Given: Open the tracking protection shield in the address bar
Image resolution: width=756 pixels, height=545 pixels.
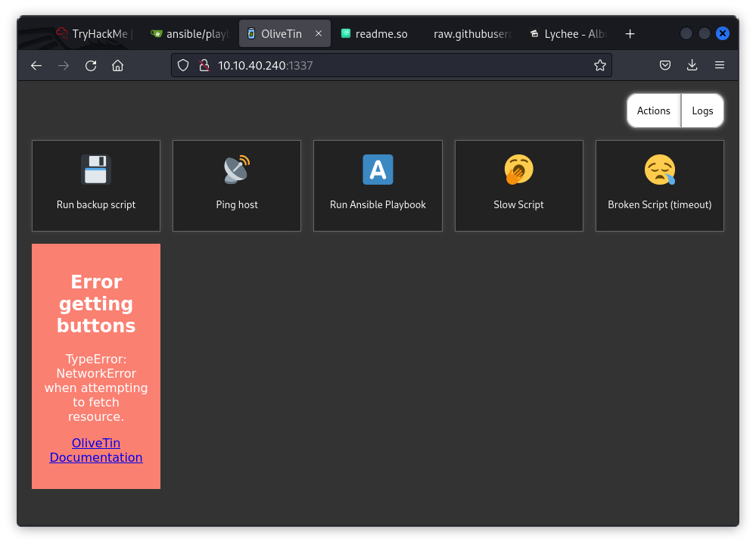Looking at the screenshot, I should coord(183,65).
